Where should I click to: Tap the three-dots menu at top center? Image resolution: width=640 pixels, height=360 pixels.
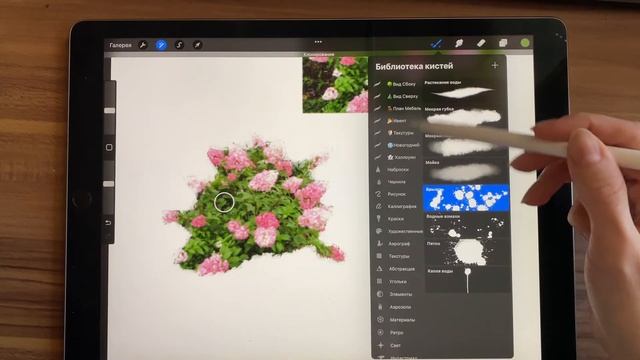318,42
